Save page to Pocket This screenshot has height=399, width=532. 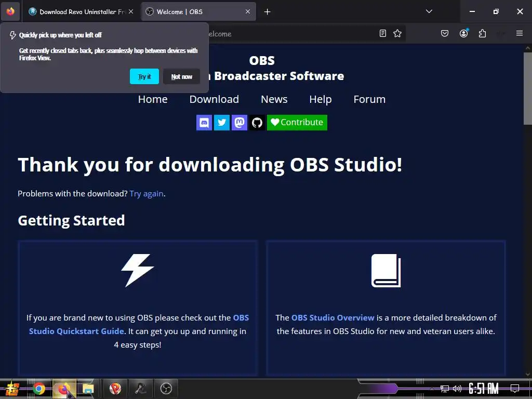[x=445, y=33]
